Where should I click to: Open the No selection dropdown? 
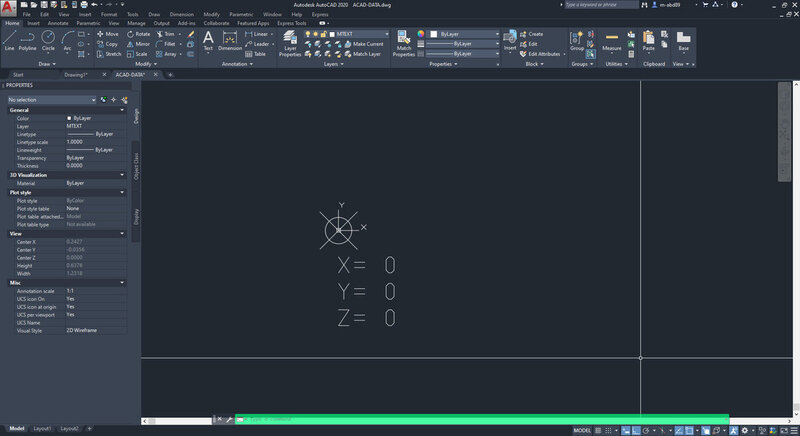click(52, 100)
